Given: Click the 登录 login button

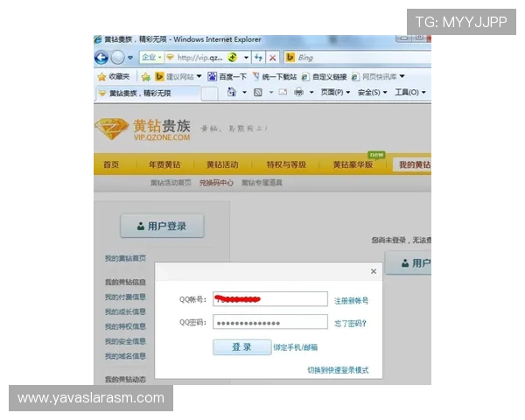Looking at the screenshot, I should pyautogui.click(x=241, y=347).
